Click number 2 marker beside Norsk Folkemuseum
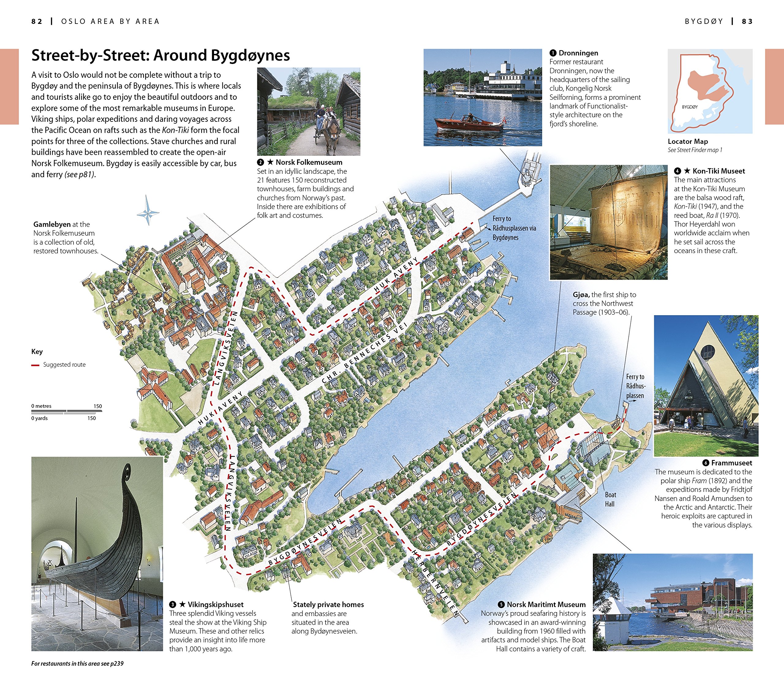The height and width of the screenshot is (680, 784). coord(260,163)
